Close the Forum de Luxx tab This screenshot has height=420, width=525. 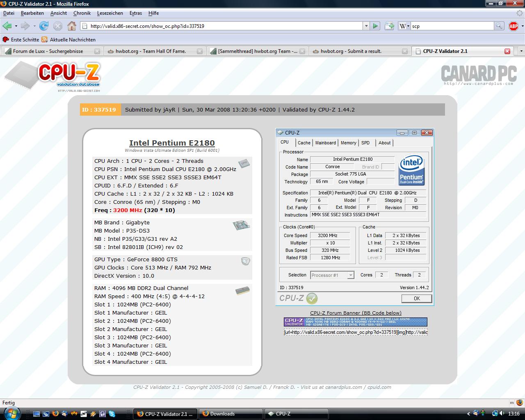tap(97, 51)
